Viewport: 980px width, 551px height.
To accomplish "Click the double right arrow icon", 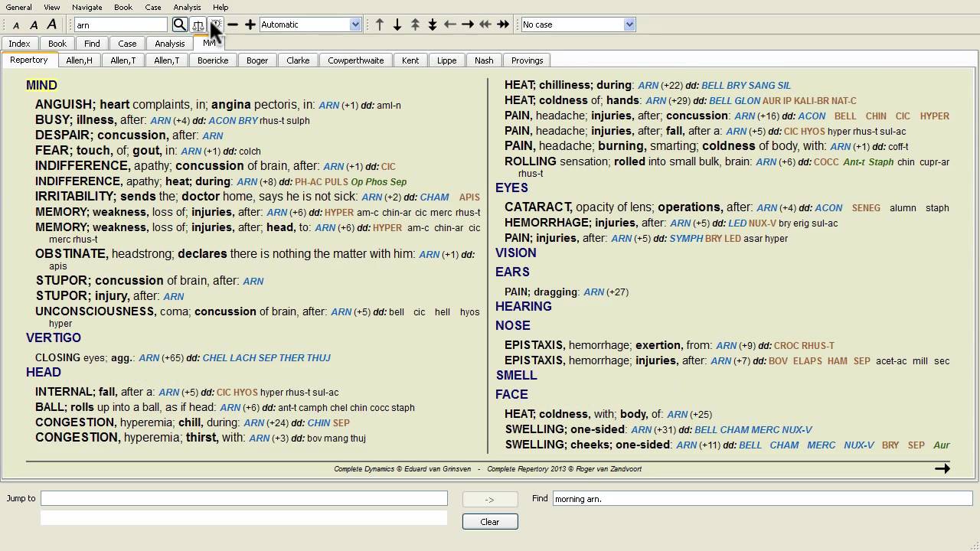I will [x=503, y=24].
